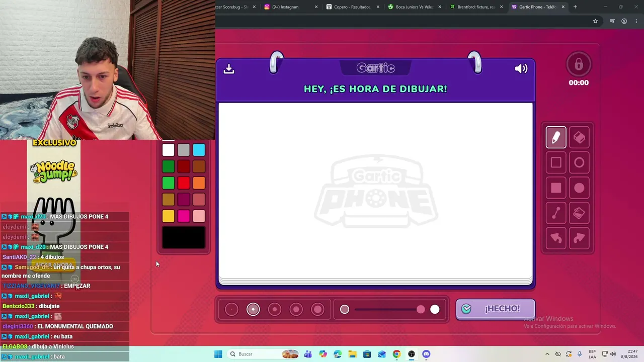Choose the hollow rectangle shape tool
The height and width of the screenshot is (362, 644).
point(556,162)
